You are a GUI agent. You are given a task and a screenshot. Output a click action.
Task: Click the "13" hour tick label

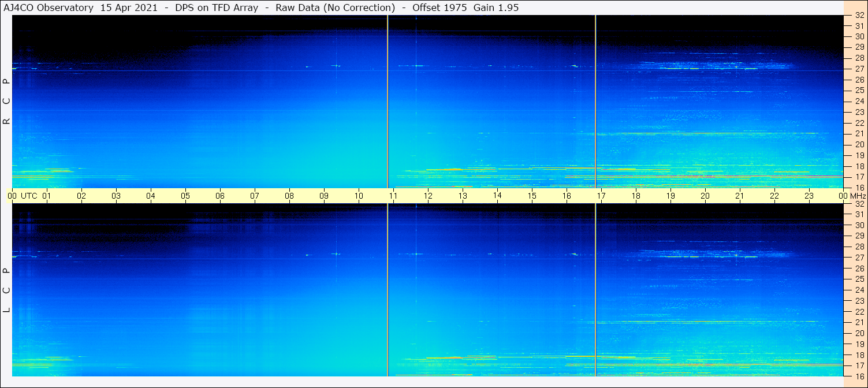[x=463, y=196]
